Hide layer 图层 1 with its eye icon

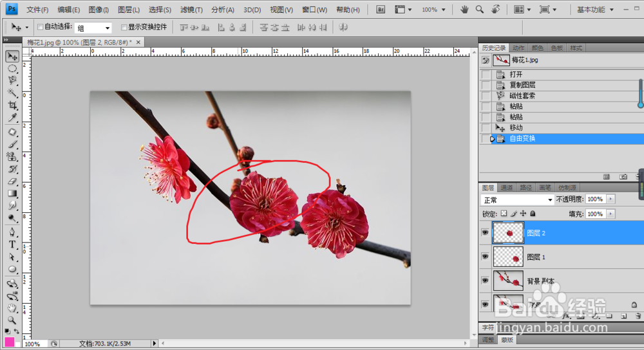tap(485, 257)
